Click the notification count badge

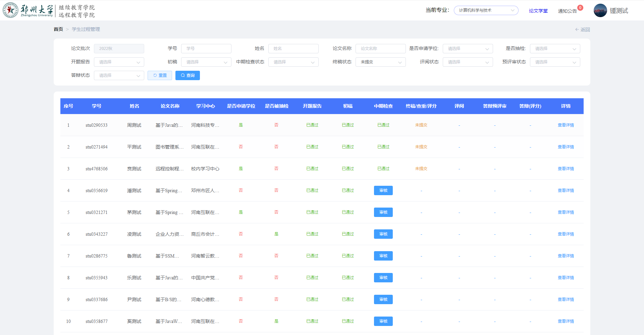tap(580, 8)
